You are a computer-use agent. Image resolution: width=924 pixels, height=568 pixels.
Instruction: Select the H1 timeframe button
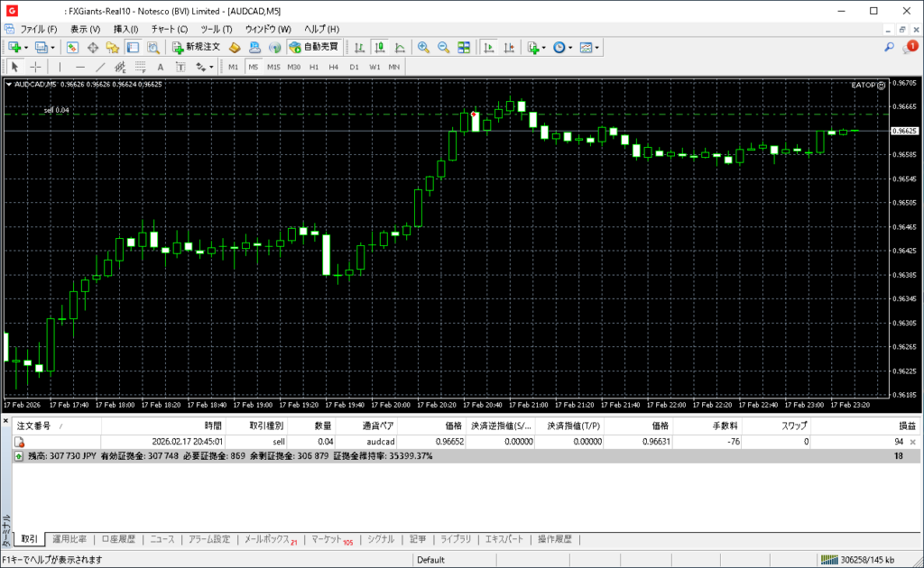click(x=314, y=67)
